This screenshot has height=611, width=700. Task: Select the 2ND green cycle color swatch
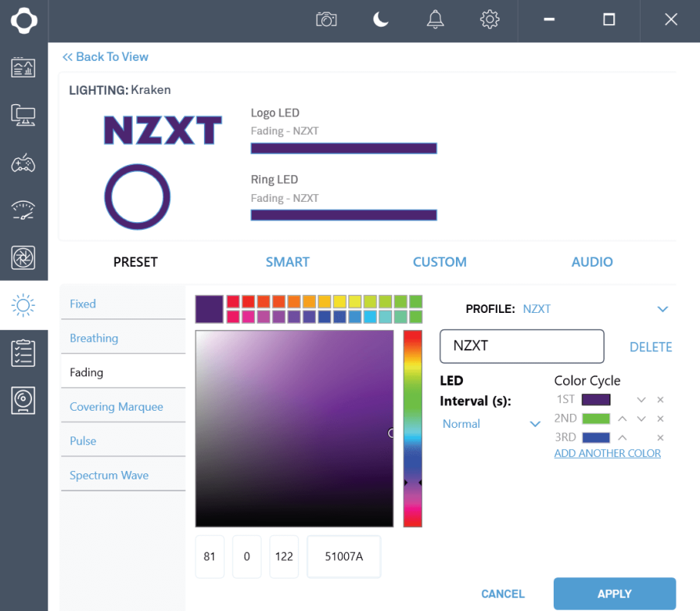[x=596, y=419]
